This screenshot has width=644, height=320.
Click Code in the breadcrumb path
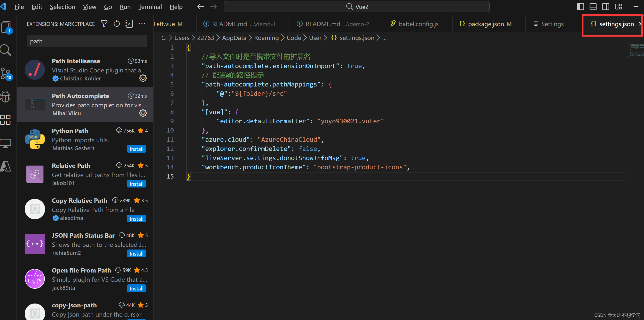point(294,38)
